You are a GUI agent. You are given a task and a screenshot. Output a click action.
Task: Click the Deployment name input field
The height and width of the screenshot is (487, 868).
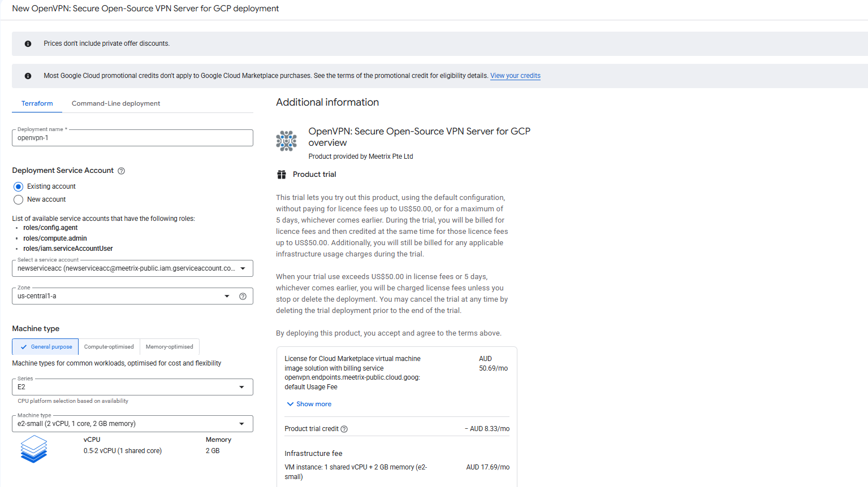pyautogui.click(x=132, y=138)
